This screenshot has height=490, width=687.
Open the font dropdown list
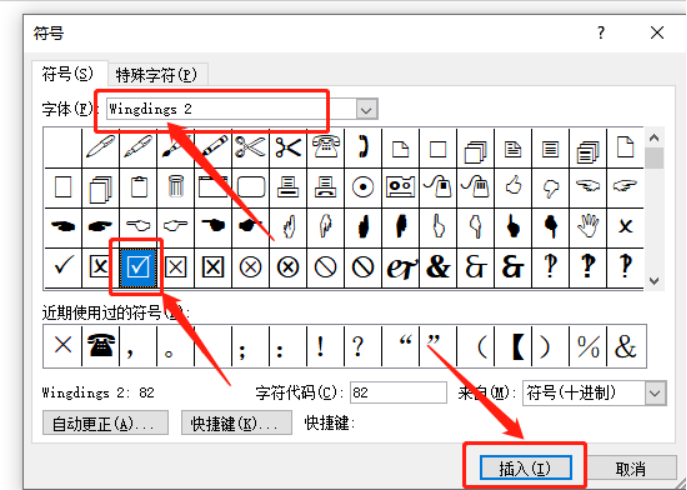click(x=366, y=109)
